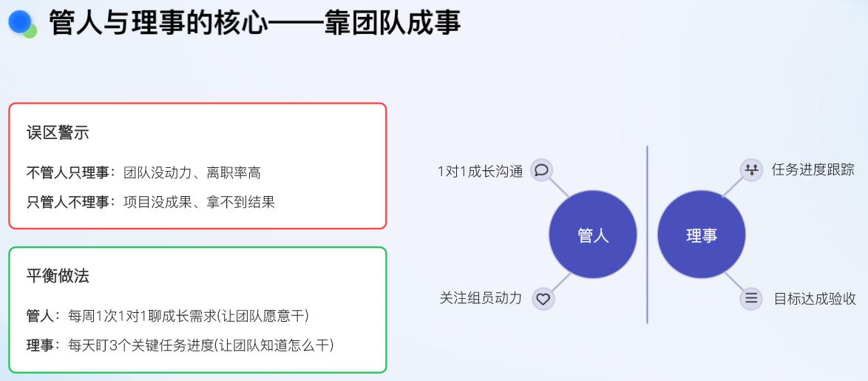Click the label 任务进度跟踪
The width and height of the screenshot is (868, 381).
813,170
